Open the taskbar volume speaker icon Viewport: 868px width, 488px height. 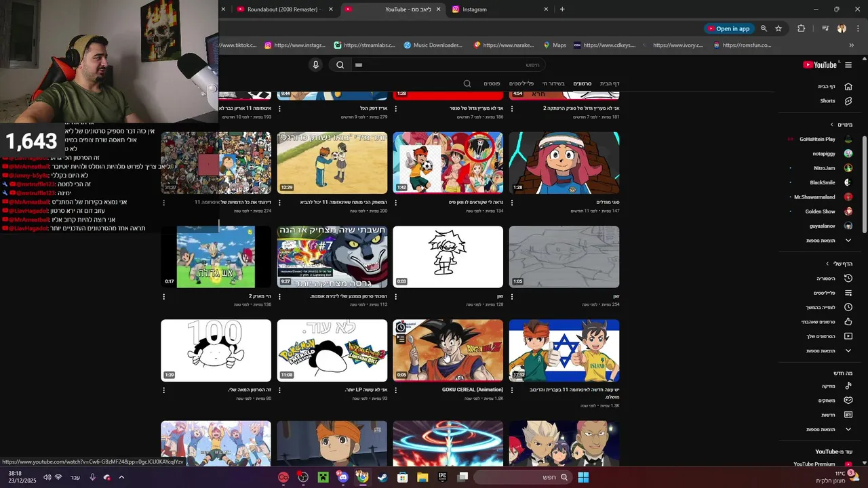47,477
